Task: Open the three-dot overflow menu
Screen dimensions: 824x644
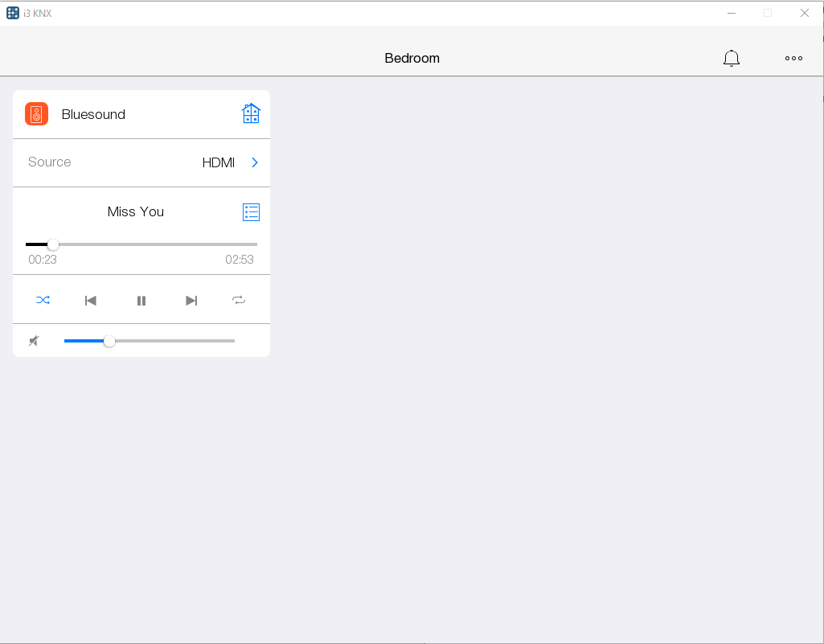Action: coord(793,58)
